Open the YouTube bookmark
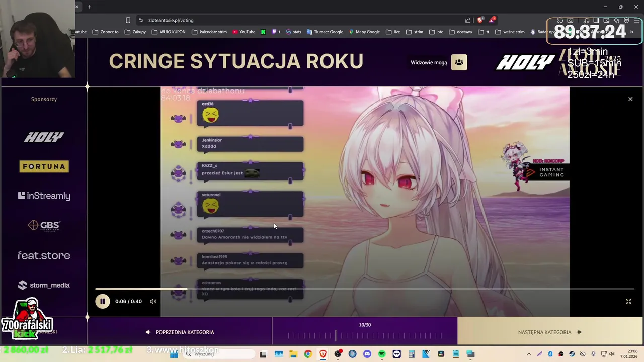Screen dimensions: 644x362 244,32
